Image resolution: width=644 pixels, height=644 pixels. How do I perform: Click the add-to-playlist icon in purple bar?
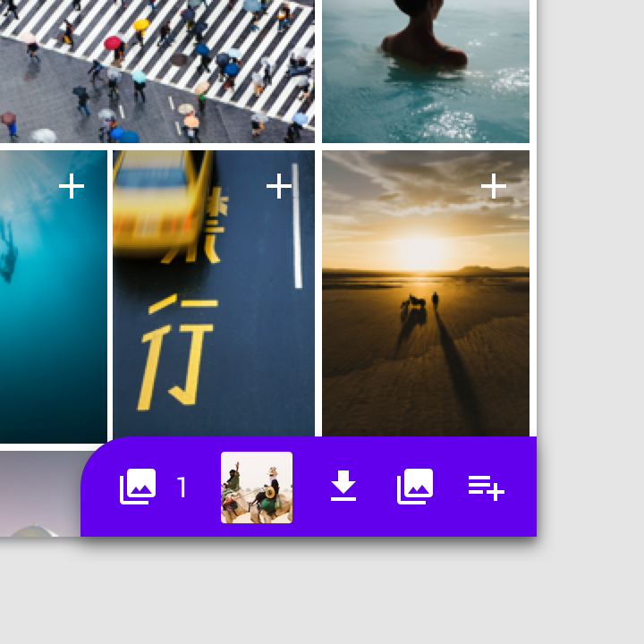pos(487,488)
